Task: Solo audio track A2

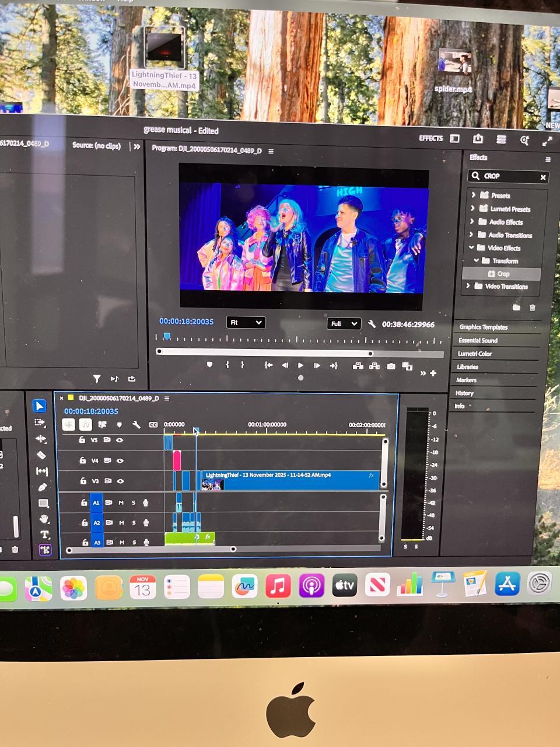Action: (134, 522)
